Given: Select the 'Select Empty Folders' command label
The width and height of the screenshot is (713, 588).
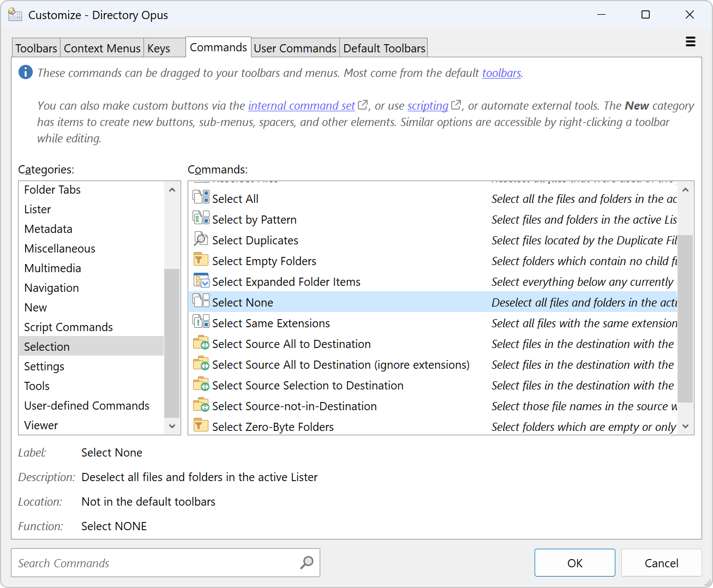Looking at the screenshot, I should coord(264,261).
